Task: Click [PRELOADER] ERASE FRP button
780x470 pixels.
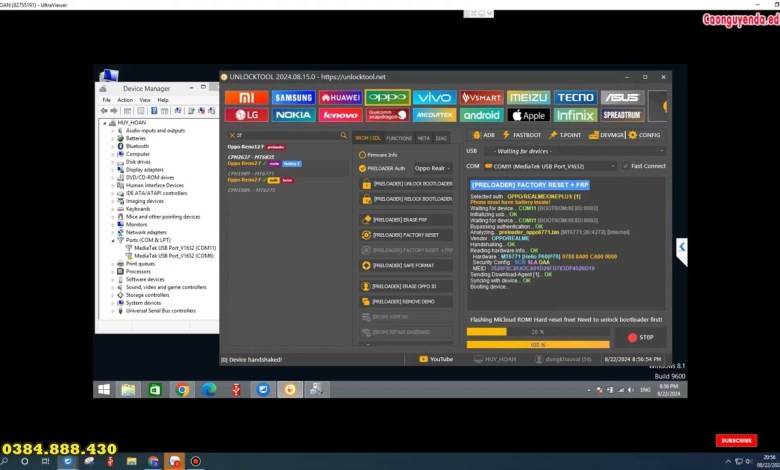Action: [406, 220]
